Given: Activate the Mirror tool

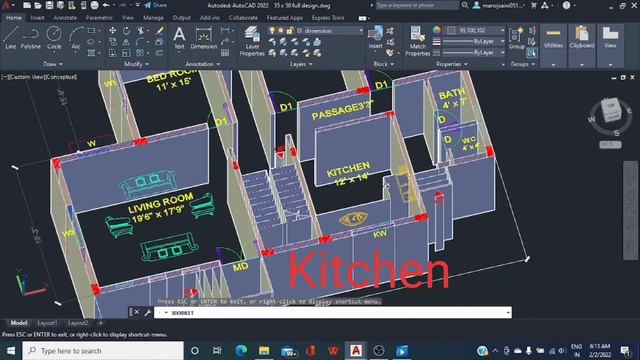Looking at the screenshot, I should pos(127,42).
